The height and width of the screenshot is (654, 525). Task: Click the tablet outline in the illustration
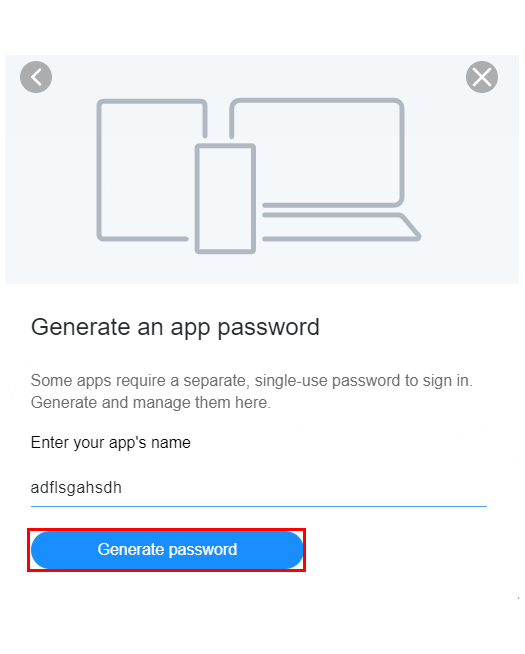pos(152,170)
